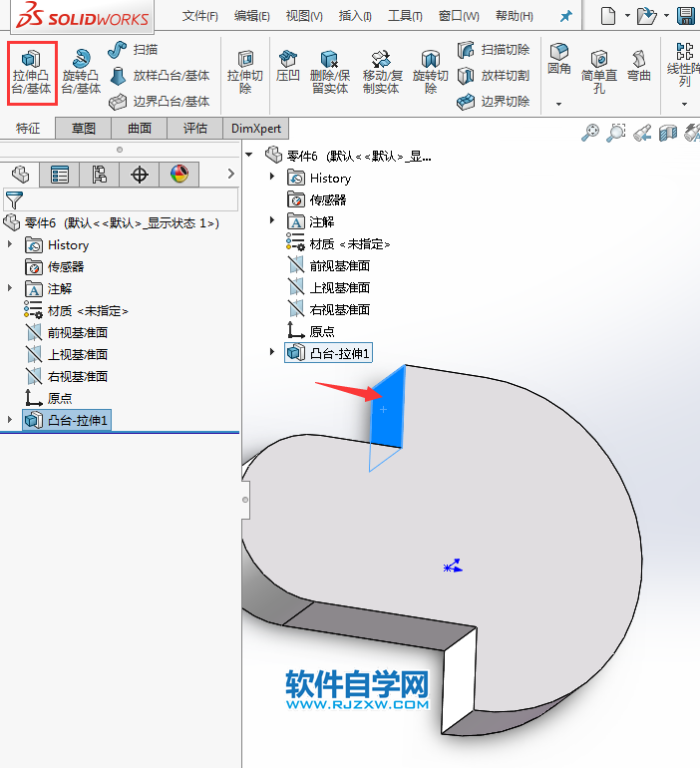Click the 线性阵列 linear pattern tool
Image resolution: width=700 pixels, height=768 pixels.
point(684,66)
